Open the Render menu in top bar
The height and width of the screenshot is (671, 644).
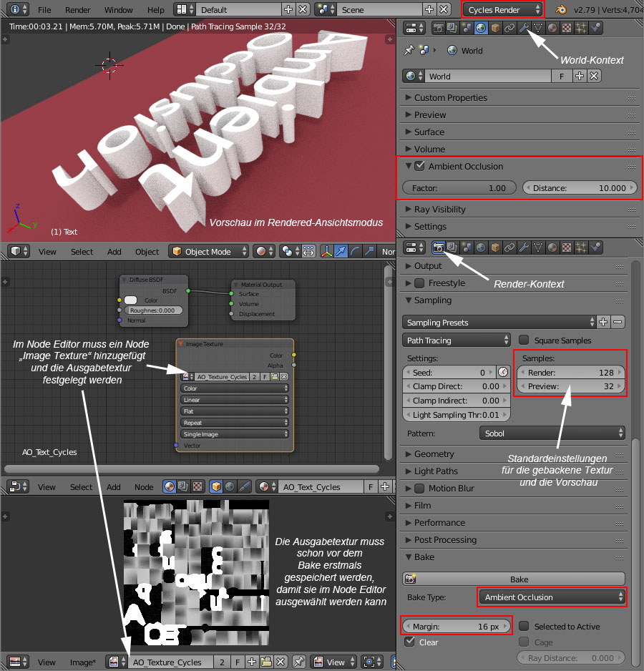point(78,10)
